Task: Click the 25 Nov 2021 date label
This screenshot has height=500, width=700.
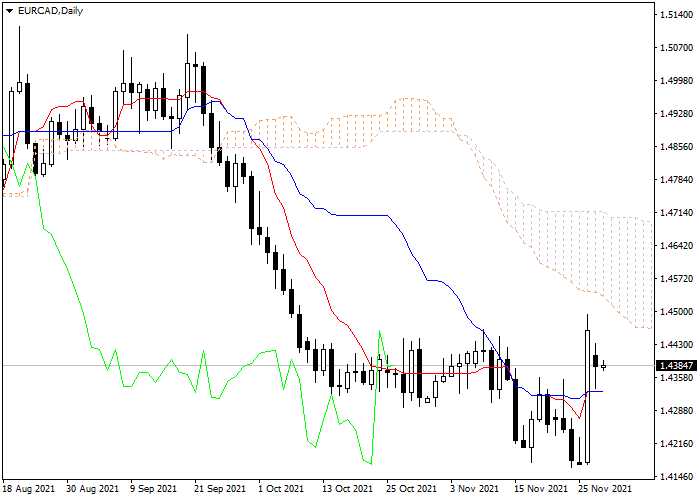Action: (x=605, y=489)
